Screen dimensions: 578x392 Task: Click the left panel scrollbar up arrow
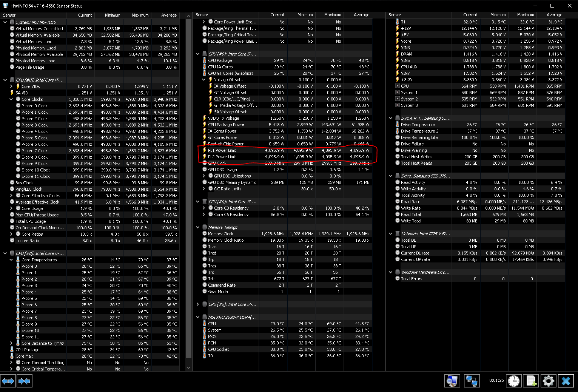(x=189, y=15)
